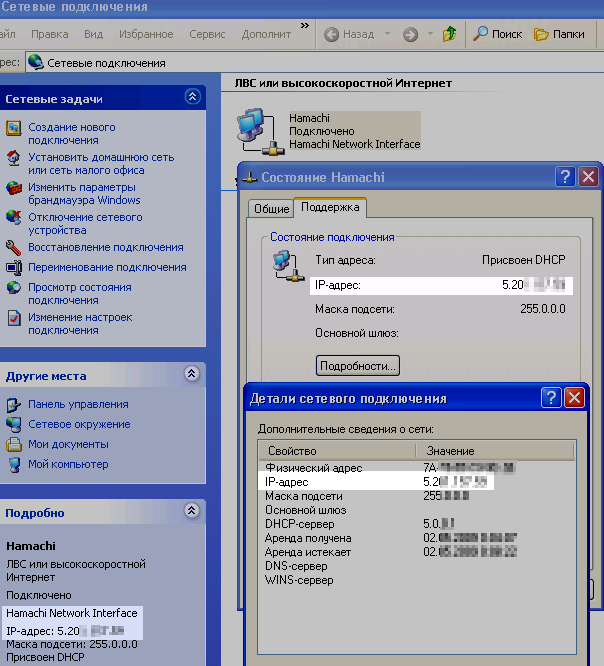Click the Панель управления icon
The height and width of the screenshot is (666, 604).
14,404
